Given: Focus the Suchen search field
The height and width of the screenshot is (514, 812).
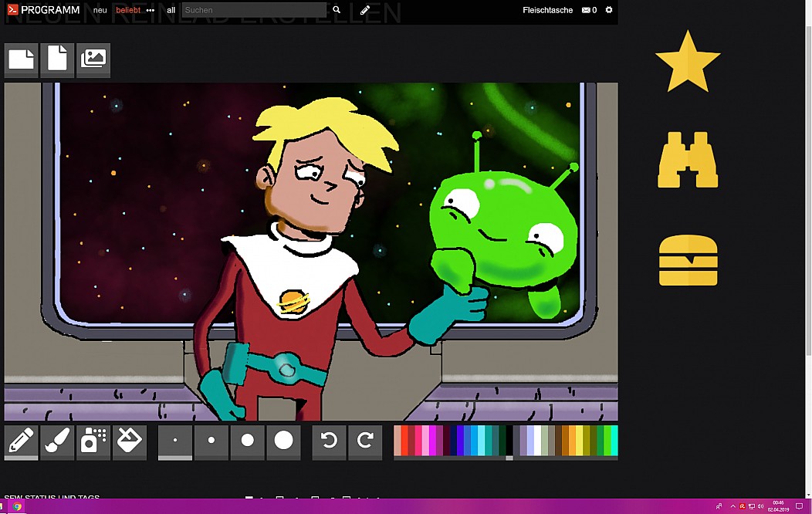Looking at the screenshot, I should (x=254, y=10).
